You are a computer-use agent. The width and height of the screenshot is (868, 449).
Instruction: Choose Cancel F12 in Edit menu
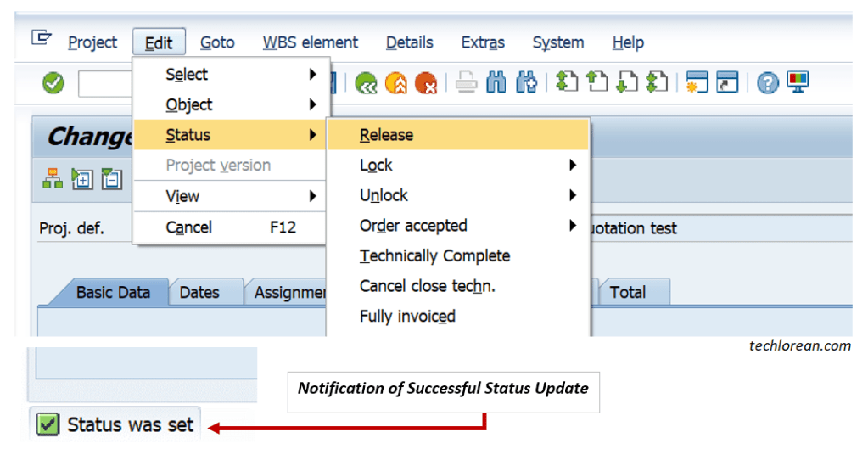coord(230,227)
